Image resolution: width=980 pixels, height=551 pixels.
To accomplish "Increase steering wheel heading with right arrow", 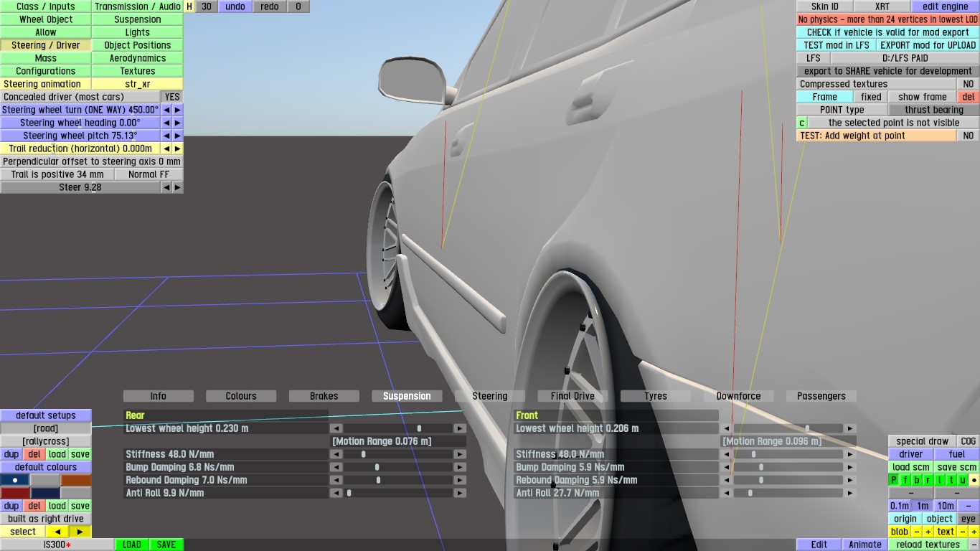I will (x=178, y=123).
